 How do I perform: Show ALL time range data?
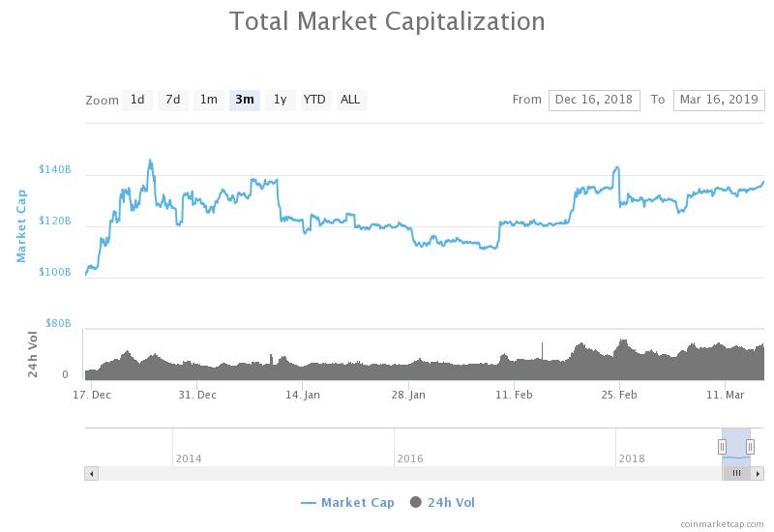tap(350, 100)
